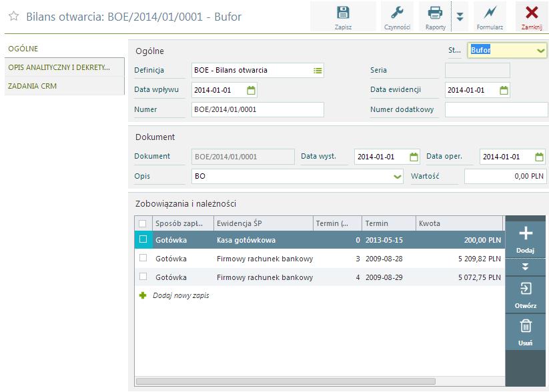Open the Data wpływu calendar picker
The width and height of the screenshot is (549, 392).
point(251,90)
